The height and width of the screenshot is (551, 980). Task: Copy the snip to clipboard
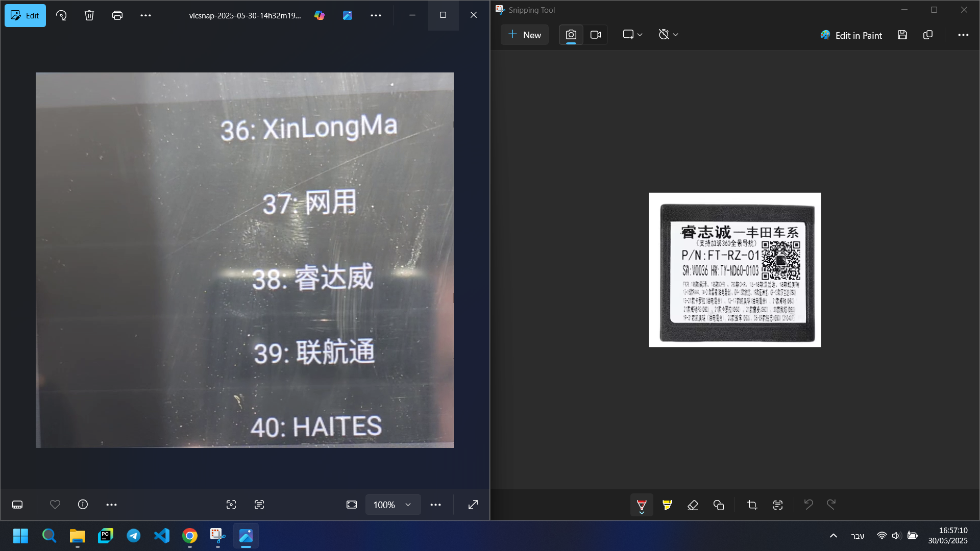point(928,35)
